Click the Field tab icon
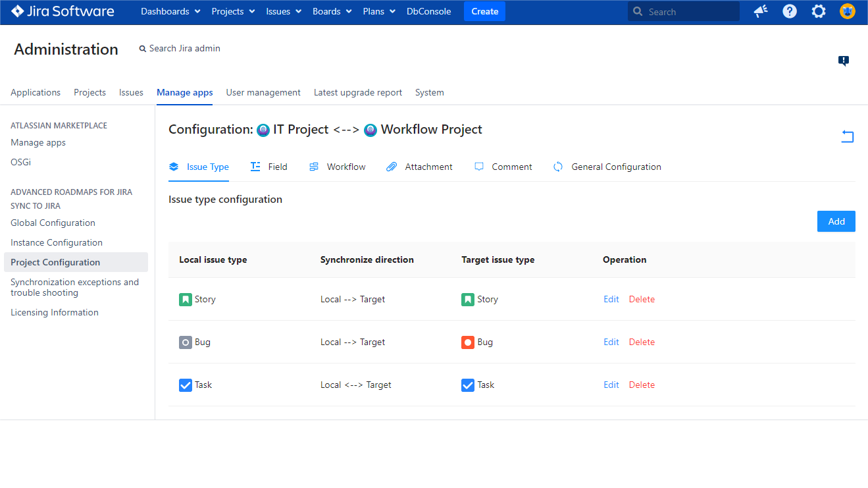Viewport: 868px width, 488px height. tap(255, 167)
